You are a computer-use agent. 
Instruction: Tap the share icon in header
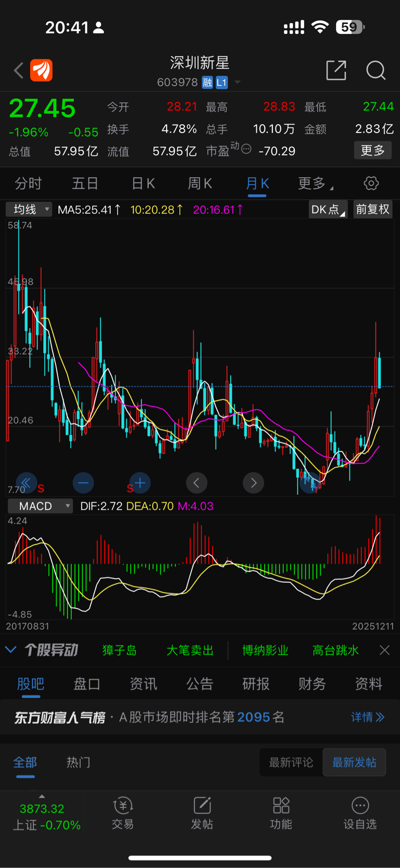click(x=336, y=70)
